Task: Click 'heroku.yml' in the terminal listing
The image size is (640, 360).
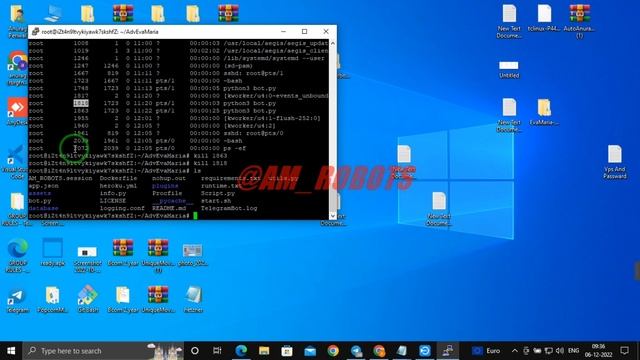Action: [118, 186]
